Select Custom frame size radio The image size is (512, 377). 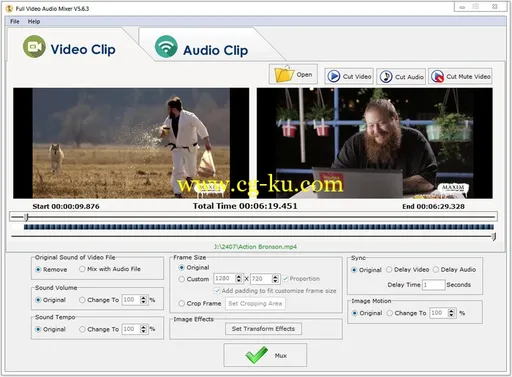pos(182,279)
